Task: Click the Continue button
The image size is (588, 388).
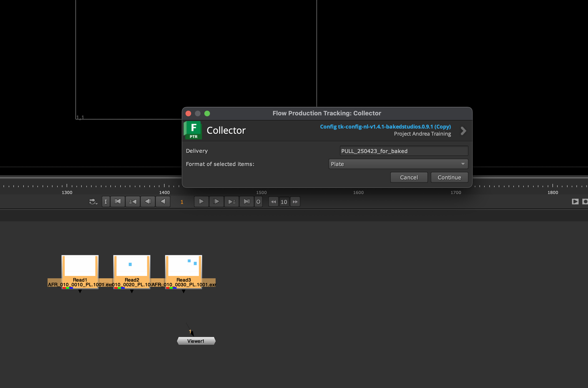Action: click(x=449, y=178)
